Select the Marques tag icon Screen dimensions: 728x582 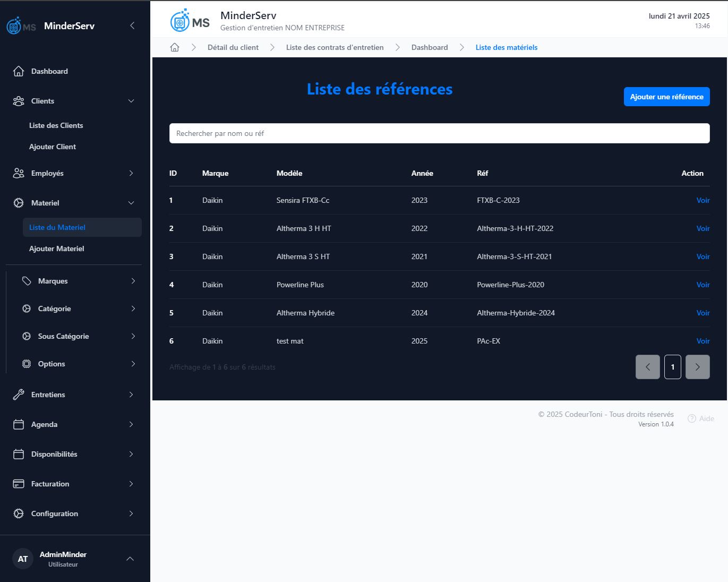[27, 281]
